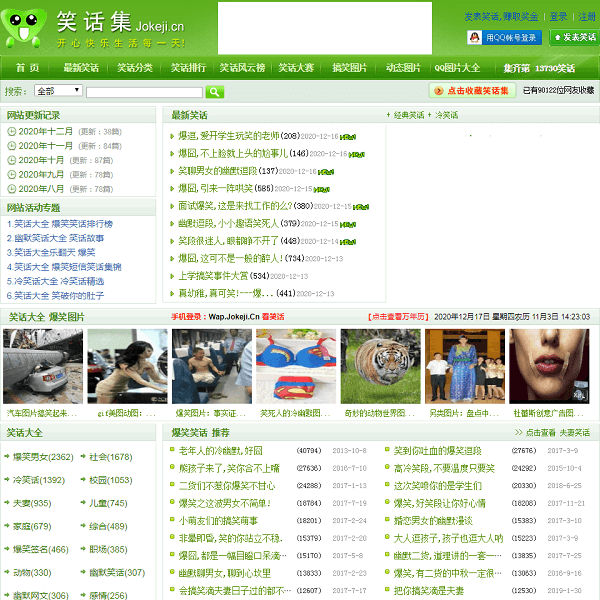The image size is (600, 600).
Task: Click the 登录 link
Action: (558, 17)
